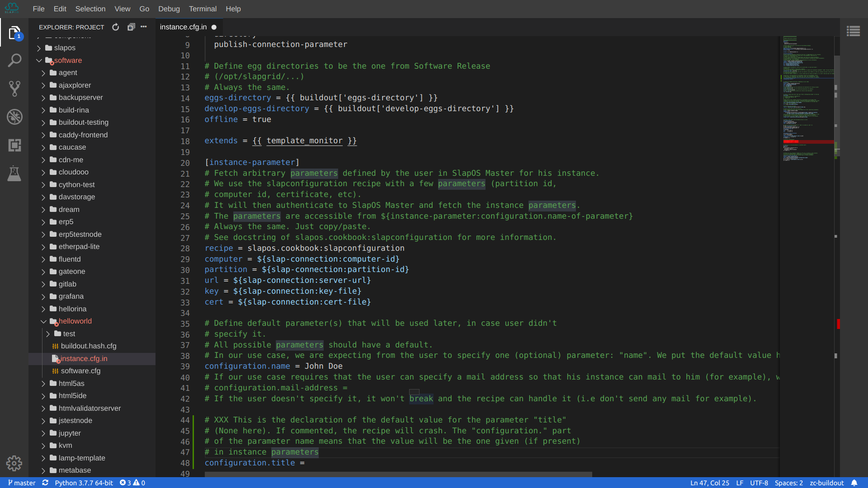Switch git branch master in status bar
This screenshot has height=488, width=868.
[x=22, y=483]
